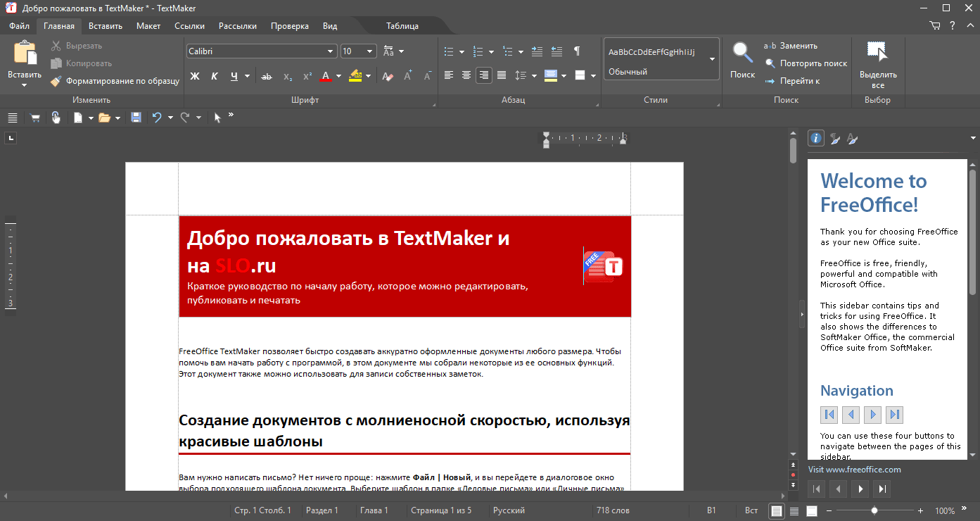This screenshot has height=521, width=980.
Task: Switch to the Рассылки ribbon tab
Action: [238, 26]
